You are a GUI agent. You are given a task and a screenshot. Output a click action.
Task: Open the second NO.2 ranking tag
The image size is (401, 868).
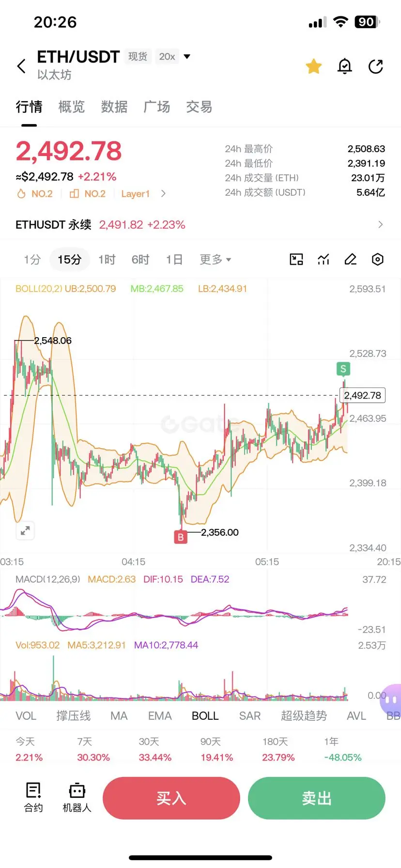pyautogui.click(x=88, y=194)
